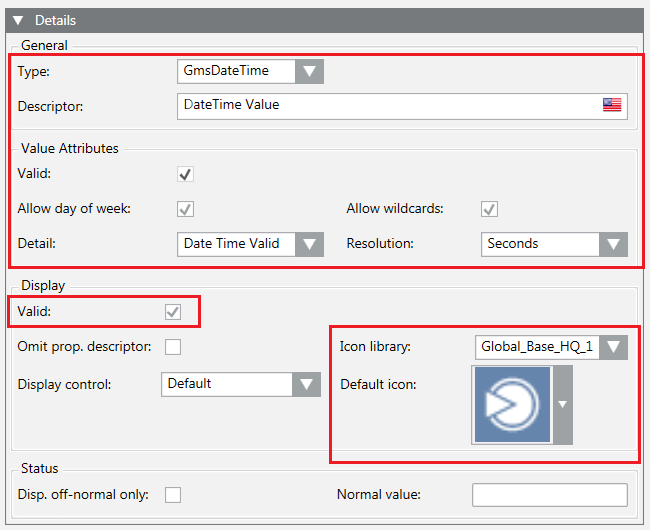Click the Details header title
This screenshot has height=530, width=650.
55,20
